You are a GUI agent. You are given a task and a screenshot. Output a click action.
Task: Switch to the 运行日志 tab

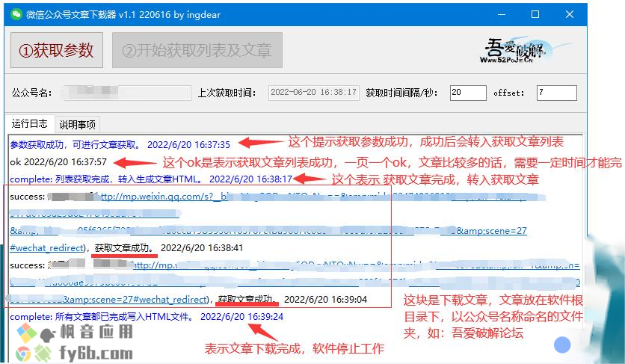(29, 124)
